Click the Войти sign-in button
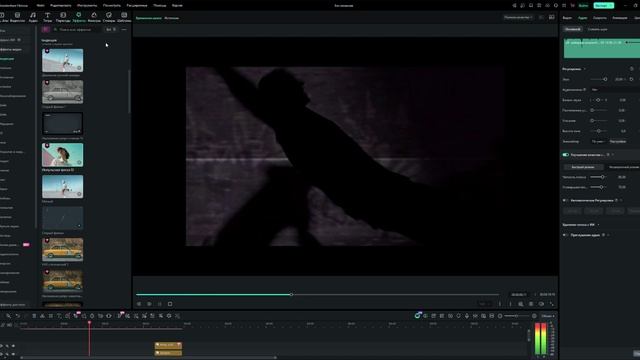 point(584,5)
